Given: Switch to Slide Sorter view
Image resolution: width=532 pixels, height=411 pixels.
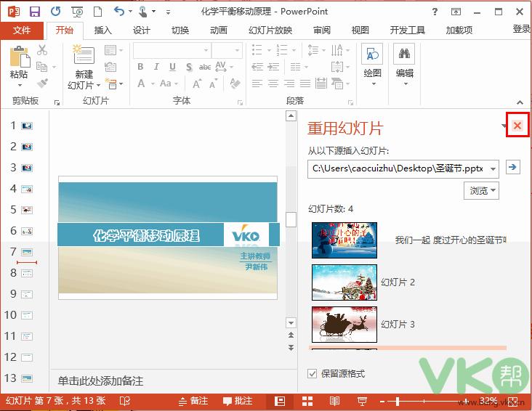Looking at the screenshot, I should point(307,401).
